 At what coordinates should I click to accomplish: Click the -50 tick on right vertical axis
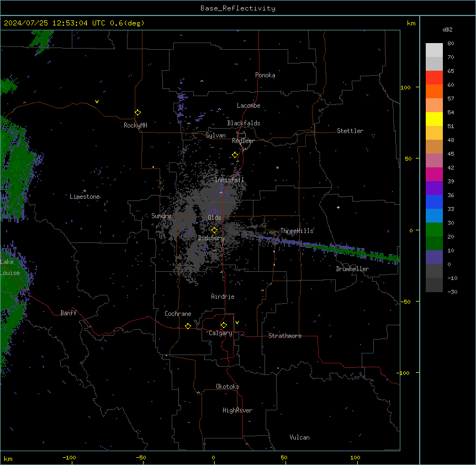click(x=405, y=302)
